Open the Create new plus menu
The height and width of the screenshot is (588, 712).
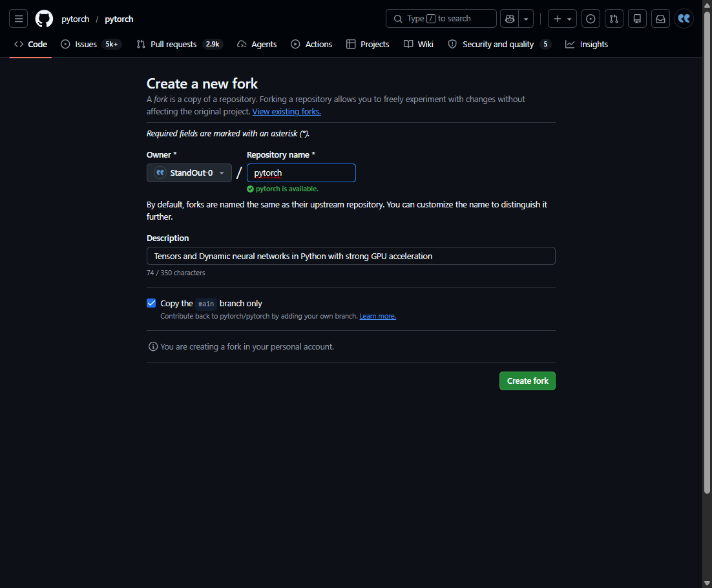(562, 19)
